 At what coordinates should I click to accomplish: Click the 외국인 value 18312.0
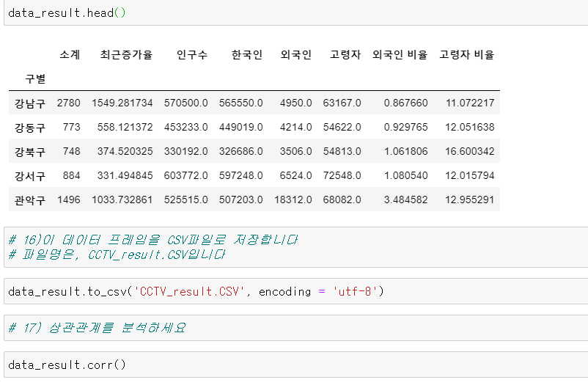pos(293,200)
